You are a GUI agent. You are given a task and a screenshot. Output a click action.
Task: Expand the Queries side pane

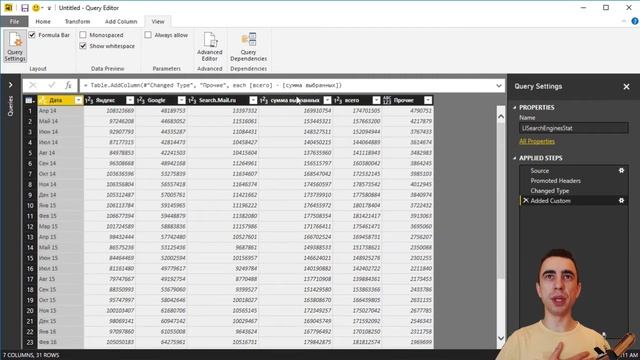click(11, 85)
